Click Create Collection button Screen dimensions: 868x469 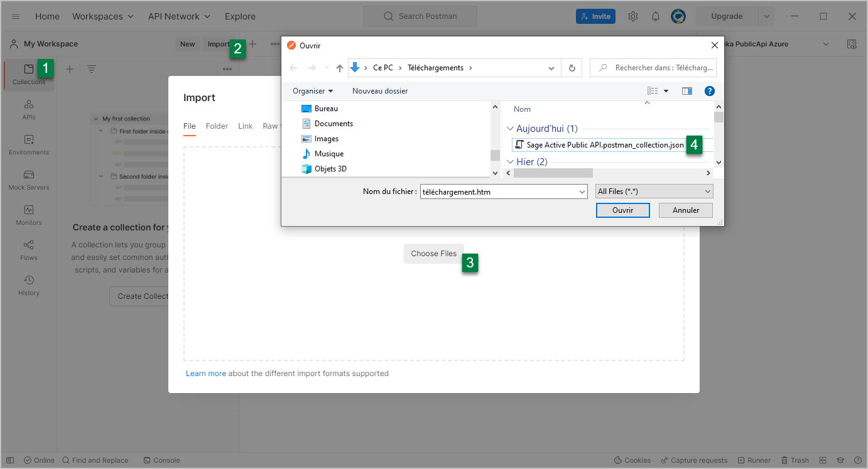pyautogui.click(x=139, y=296)
